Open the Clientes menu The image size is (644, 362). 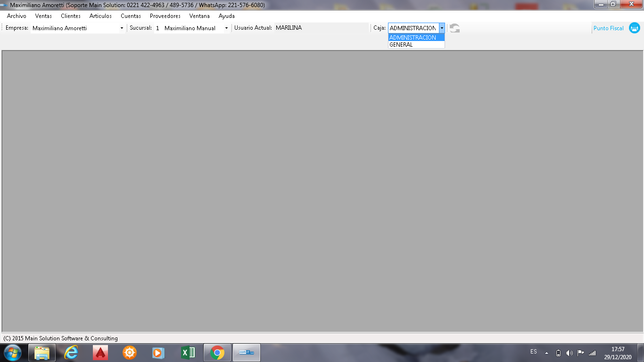click(71, 16)
